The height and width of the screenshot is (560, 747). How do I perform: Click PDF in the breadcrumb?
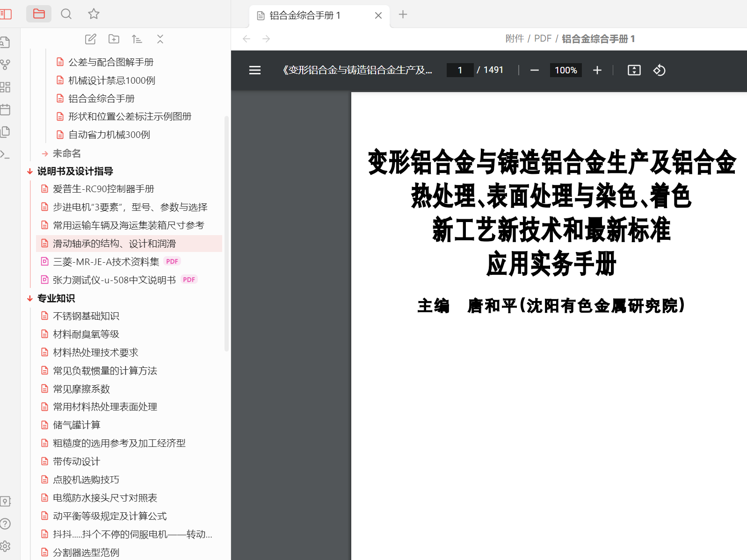[543, 39]
